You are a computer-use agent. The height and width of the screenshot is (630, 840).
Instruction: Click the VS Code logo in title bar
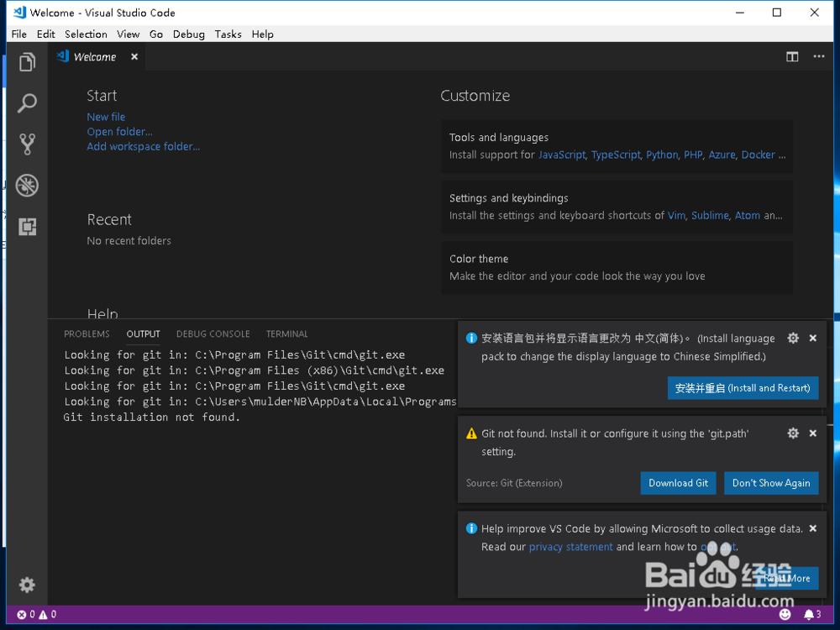[20, 13]
